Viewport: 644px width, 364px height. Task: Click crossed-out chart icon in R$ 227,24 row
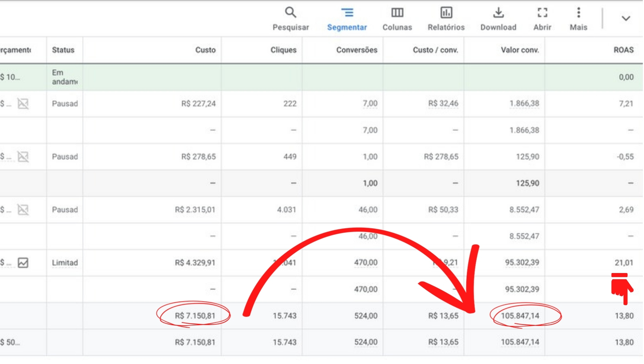pos(23,104)
